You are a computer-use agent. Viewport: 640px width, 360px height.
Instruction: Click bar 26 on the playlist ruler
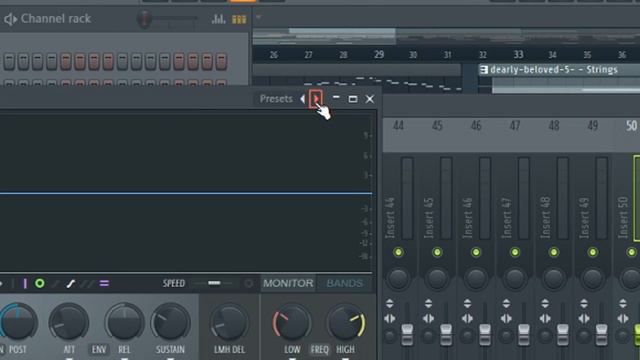coord(274,55)
